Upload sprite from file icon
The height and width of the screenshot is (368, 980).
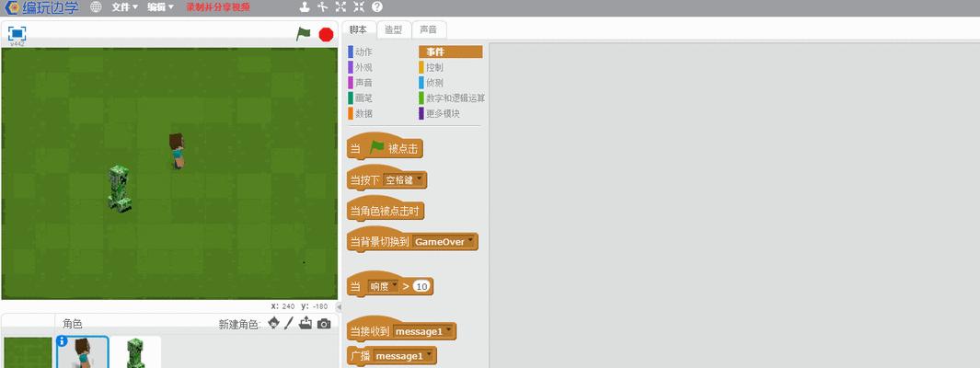[306, 323]
